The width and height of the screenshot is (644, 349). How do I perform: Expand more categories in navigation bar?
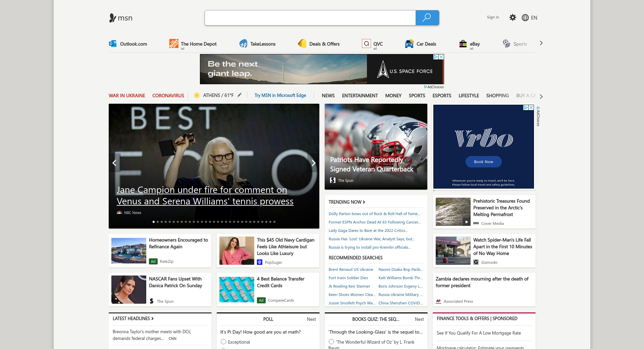pyautogui.click(x=541, y=97)
